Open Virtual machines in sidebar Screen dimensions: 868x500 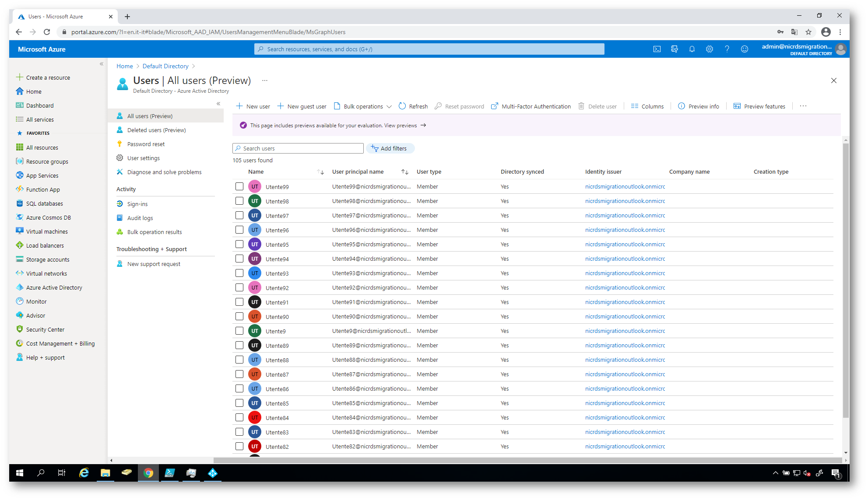[x=47, y=231]
